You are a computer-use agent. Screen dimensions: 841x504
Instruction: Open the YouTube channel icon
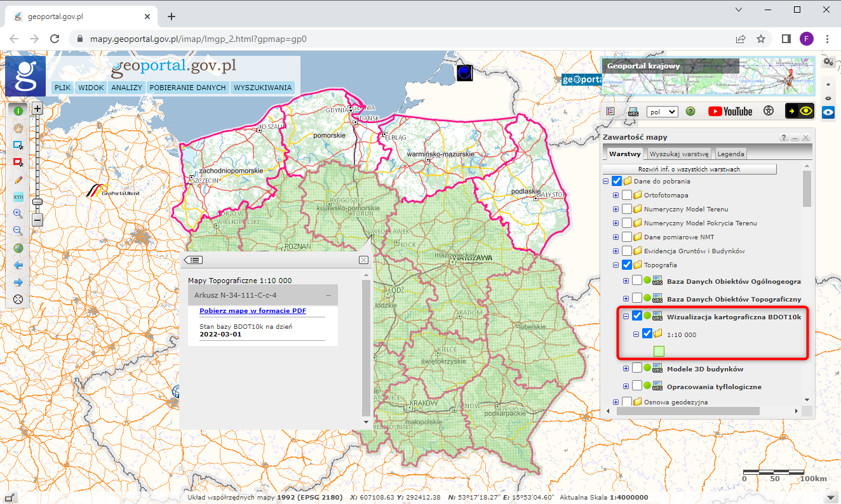[730, 111]
